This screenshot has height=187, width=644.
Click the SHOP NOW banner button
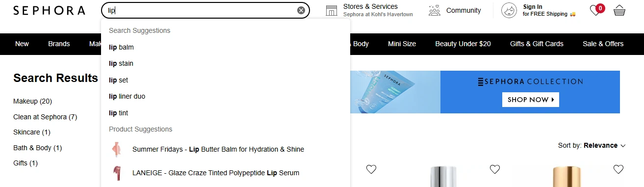[x=530, y=100]
